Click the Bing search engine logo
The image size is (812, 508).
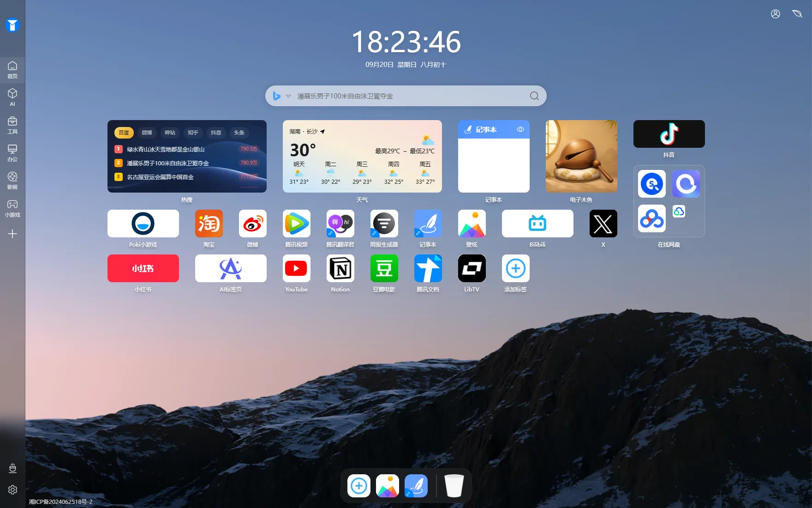click(277, 96)
